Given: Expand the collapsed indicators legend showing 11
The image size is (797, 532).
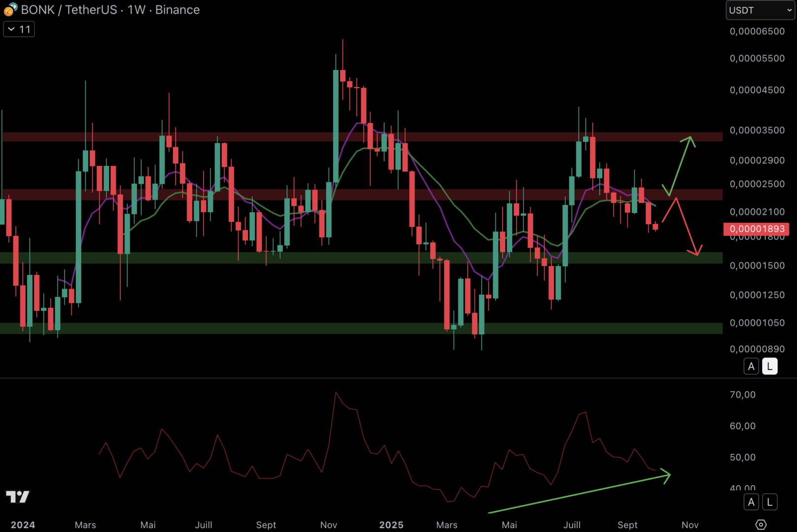Looking at the screenshot, I should pos(19,29).
